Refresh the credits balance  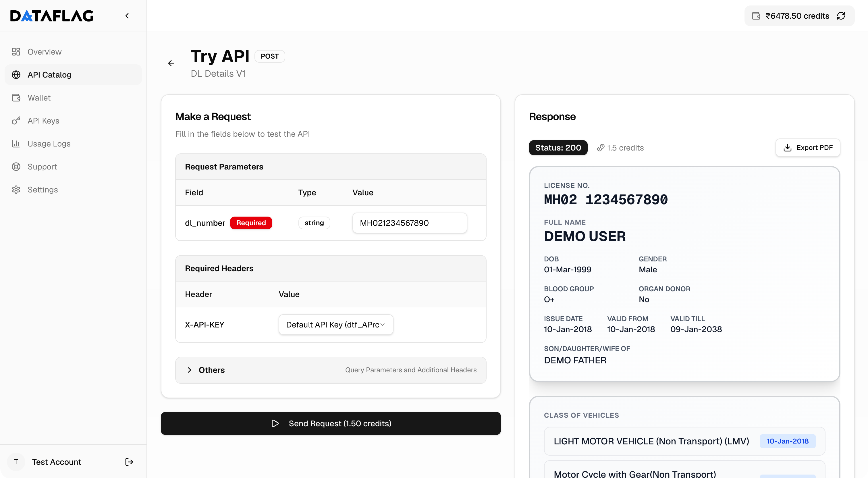pos(841,16)
